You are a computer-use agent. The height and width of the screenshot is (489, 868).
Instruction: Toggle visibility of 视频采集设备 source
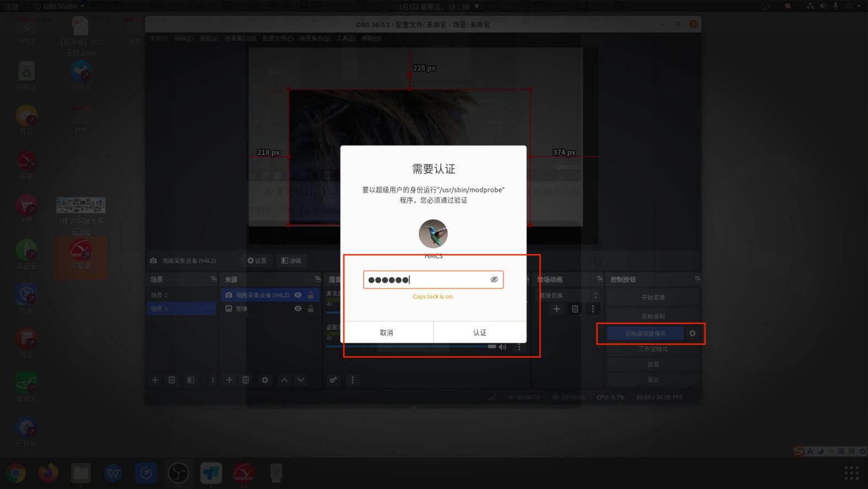pyautogui.click(x=298, y=295)
